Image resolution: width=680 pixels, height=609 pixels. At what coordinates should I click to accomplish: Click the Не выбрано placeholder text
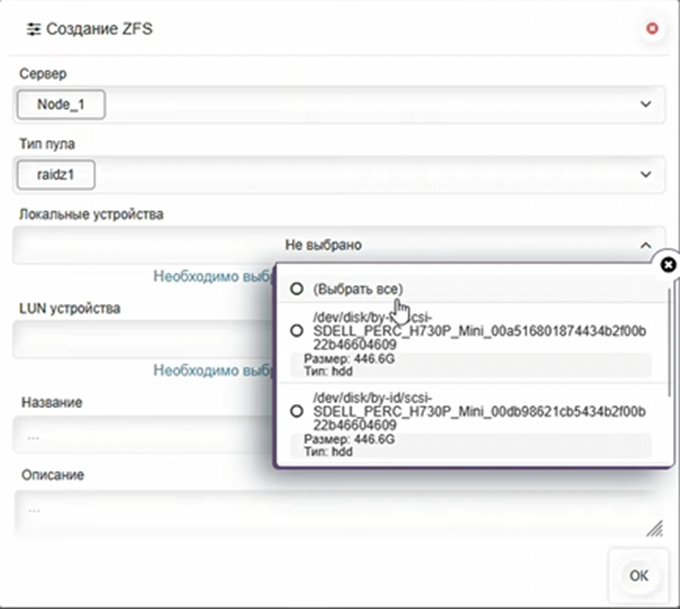[x=323, y=245]
